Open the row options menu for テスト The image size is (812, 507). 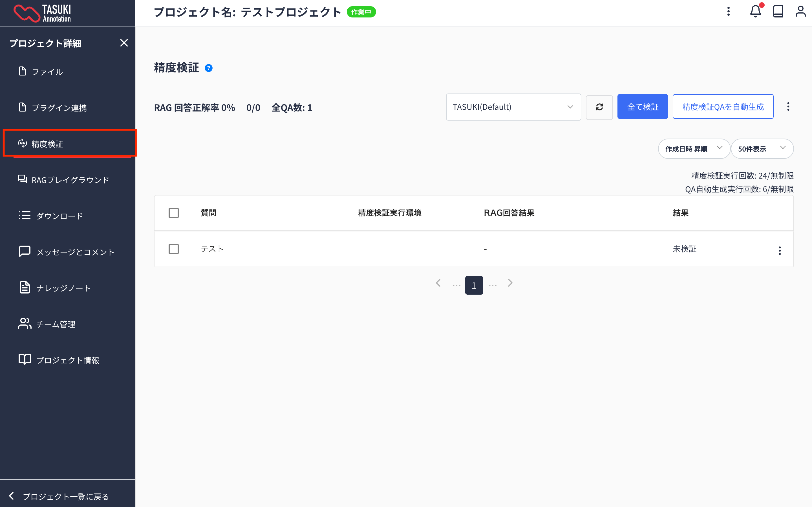pyautogui.click(x=780, y=250)
